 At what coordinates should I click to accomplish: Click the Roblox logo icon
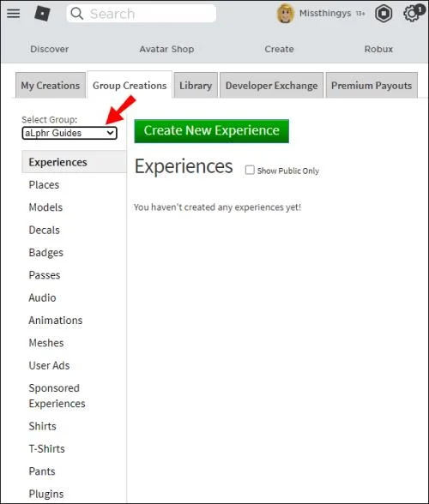coord(43,14)
